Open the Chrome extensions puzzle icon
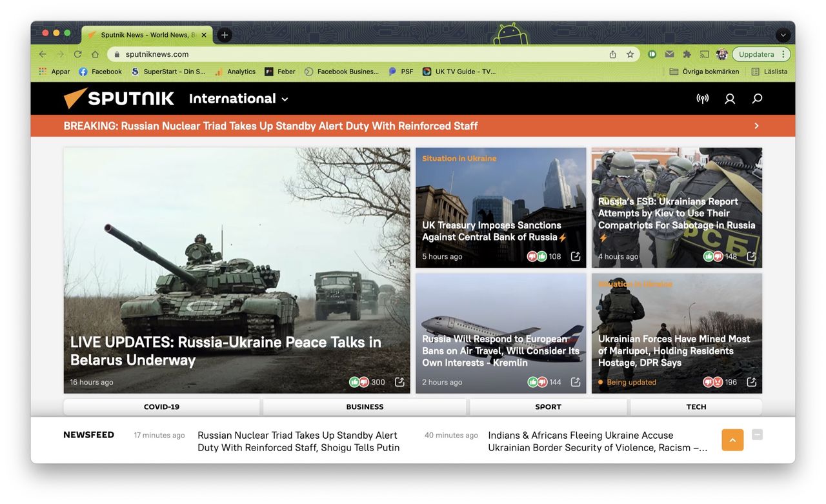The image size is (826, 504). point(687,54)
